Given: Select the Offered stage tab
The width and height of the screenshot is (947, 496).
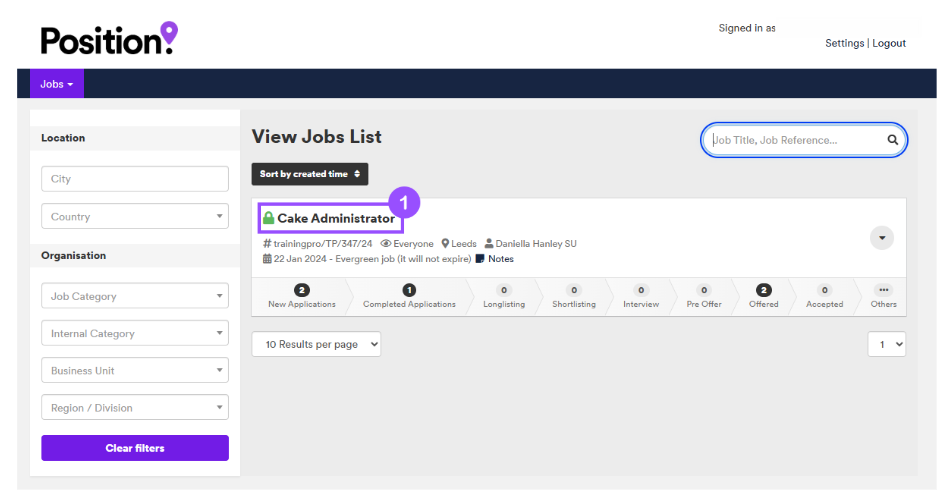Looking at the screenshot, I should (x=764, y=296).
